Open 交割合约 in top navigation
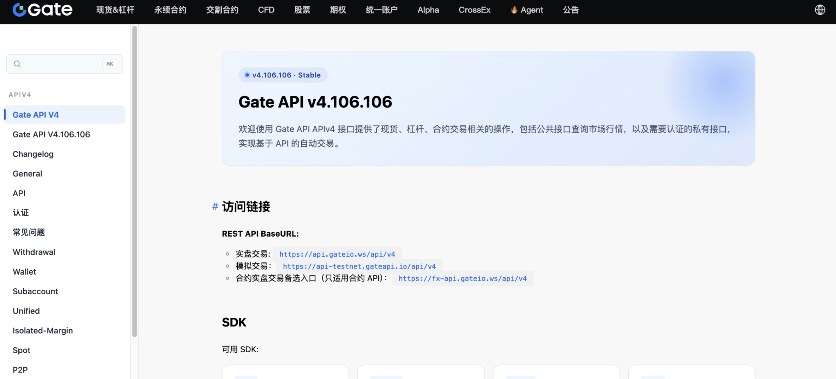Viewport: 836px width, 379px height. click(x=222, y=10)
